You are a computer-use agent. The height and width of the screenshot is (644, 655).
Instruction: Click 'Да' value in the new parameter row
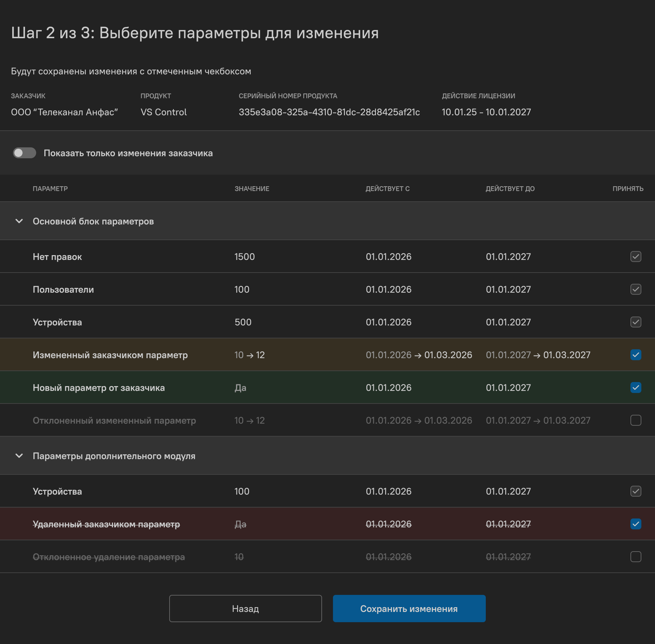coord(241,388)
